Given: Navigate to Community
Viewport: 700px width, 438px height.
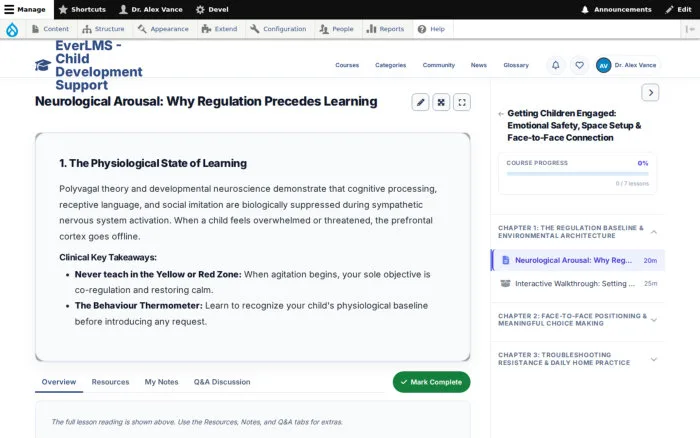Looking at the screenshot, I should click(439, 65).
